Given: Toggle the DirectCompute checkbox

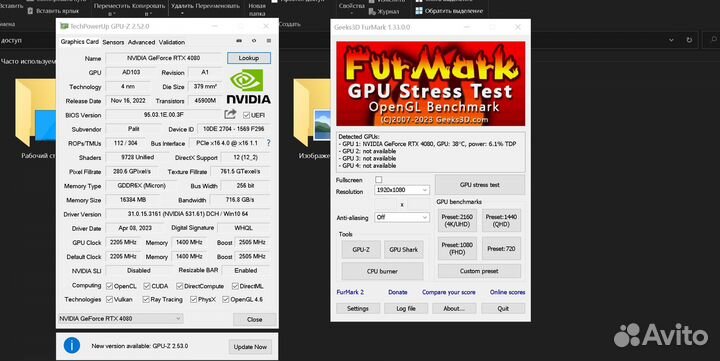Looking at the screenshot, I should click(x=180, y=286).
